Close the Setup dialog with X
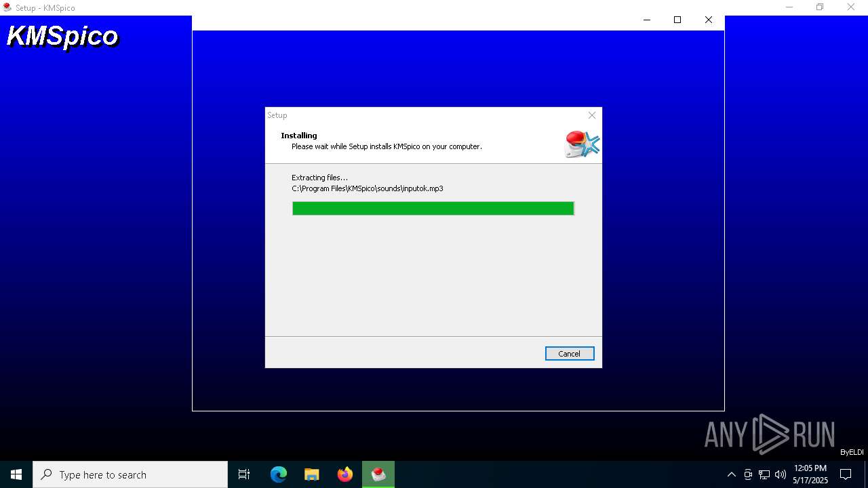 [592, 115]
